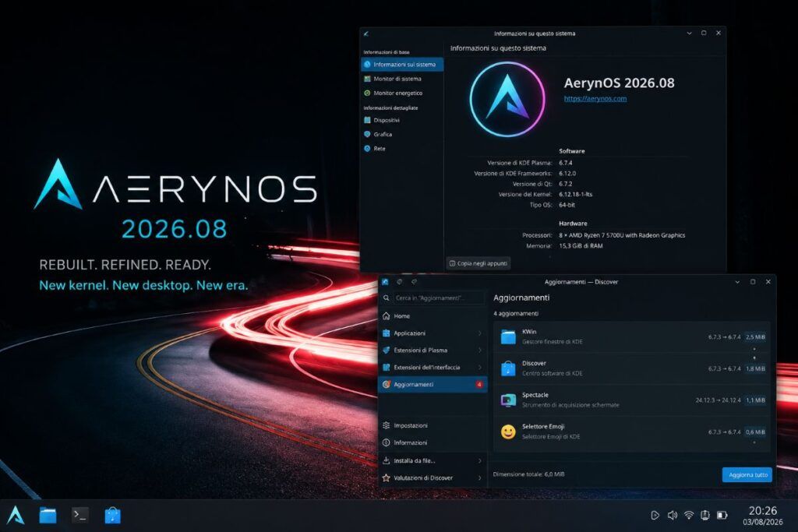Click Discover bag icon in updates list

click(x=508, y=368)
